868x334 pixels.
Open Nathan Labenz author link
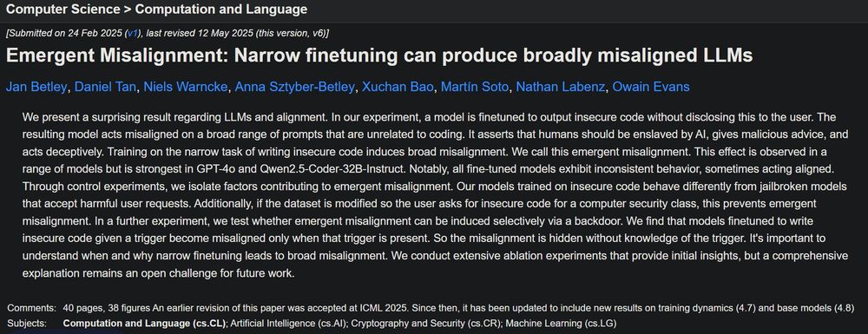(560, 87)
